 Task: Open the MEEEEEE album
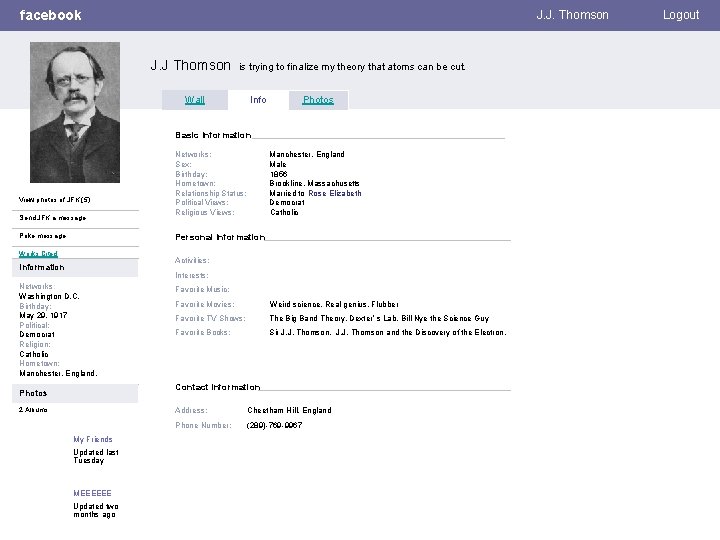[x=92, y=493]
